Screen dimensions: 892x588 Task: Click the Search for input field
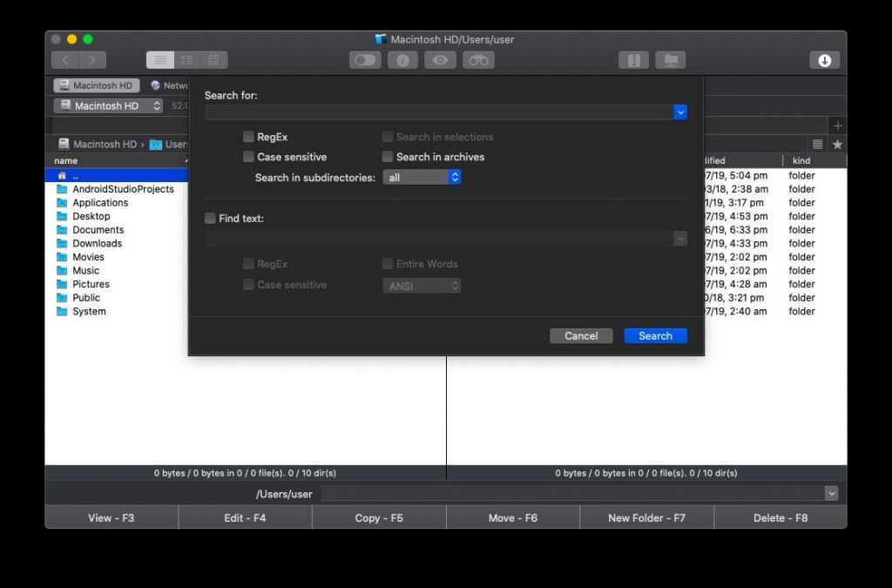click(438, 112)
